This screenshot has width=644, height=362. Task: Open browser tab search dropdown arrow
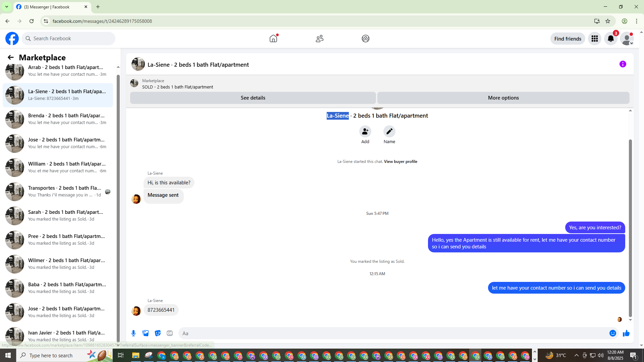(6, 7)
